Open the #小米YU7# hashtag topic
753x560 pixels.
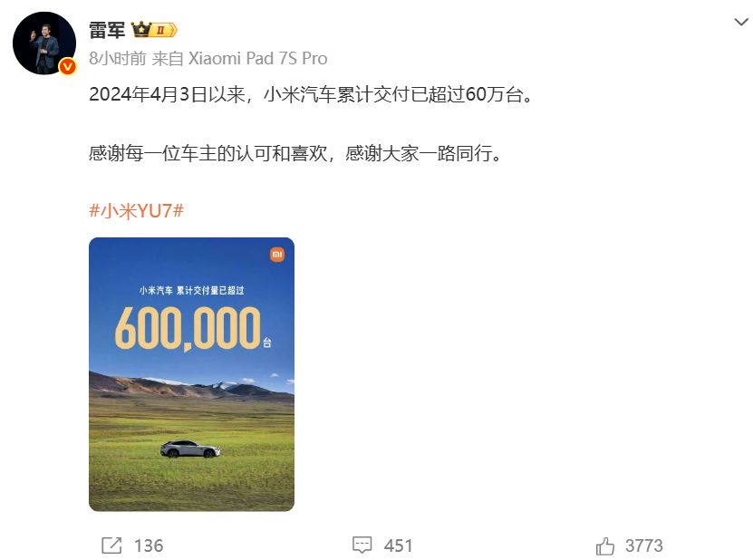point(137,211)
